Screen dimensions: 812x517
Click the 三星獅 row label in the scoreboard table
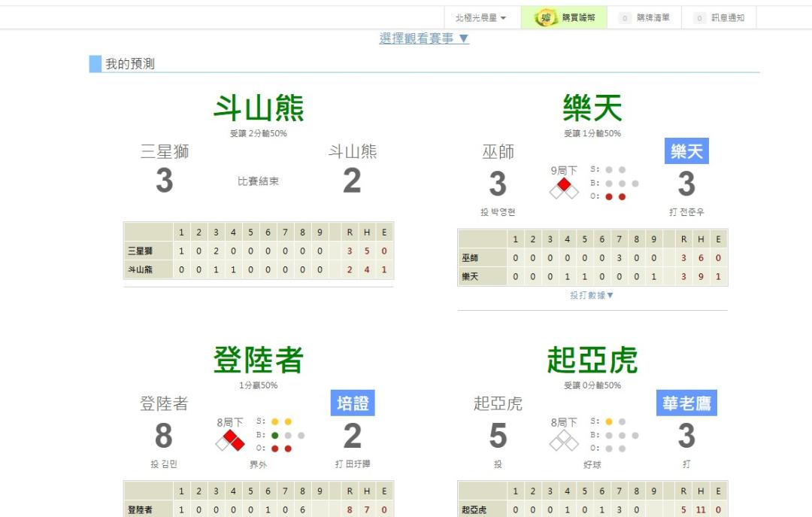pos(141,251)
